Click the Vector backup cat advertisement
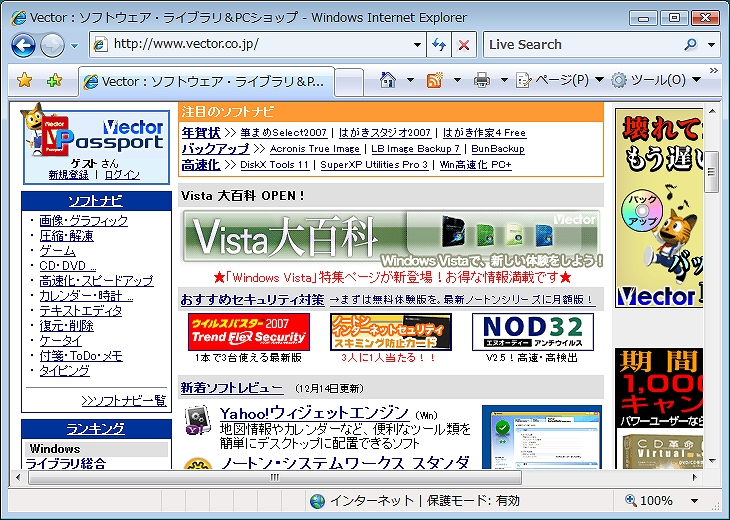Screen dimensions: 730x520 (x=659, y=208)
